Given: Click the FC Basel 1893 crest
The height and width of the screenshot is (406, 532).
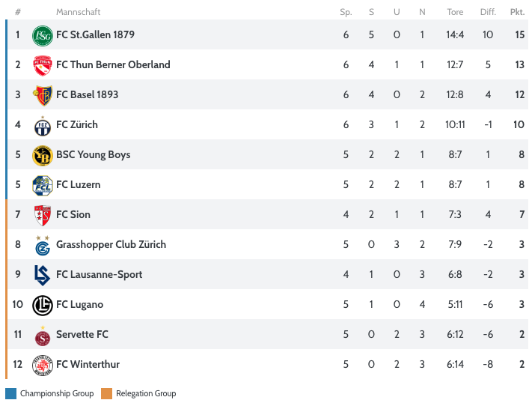Looking at the screenshot, I should tap(43, 95).
